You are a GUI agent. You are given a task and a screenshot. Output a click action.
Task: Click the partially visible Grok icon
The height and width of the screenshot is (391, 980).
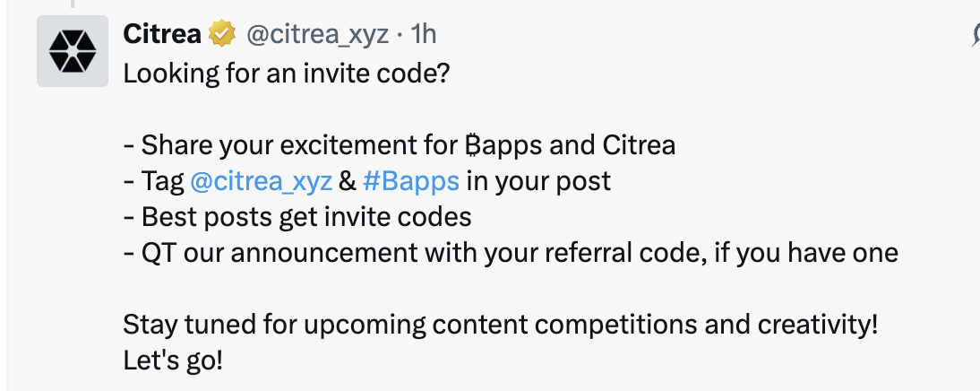point(976,35)
